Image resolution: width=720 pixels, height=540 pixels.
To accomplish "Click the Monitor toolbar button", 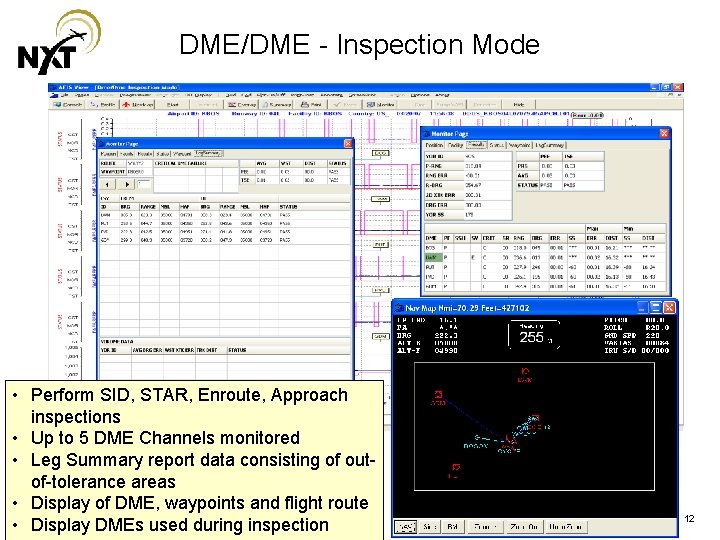I will [x=381, y=105].
